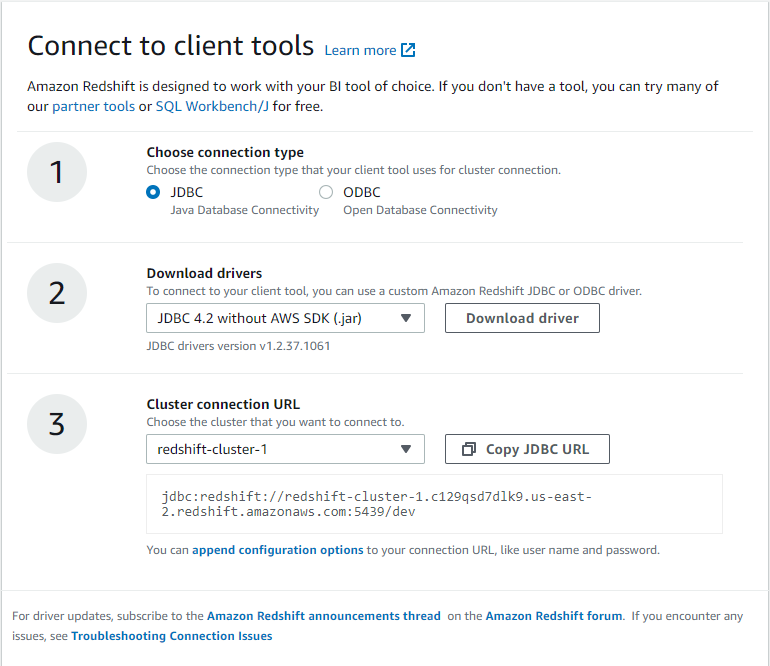Open the partner tools link
This screenshot has height=666, width=770.
93,106
